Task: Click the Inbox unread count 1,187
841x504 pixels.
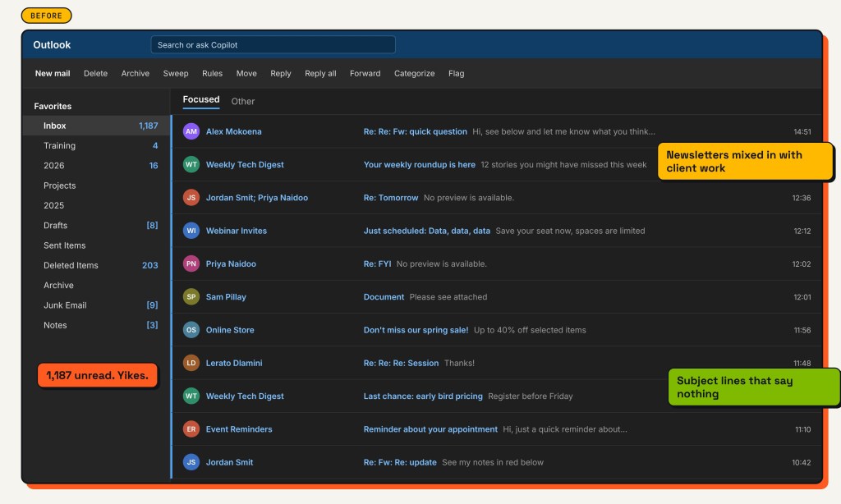Action: click(149, 126)
